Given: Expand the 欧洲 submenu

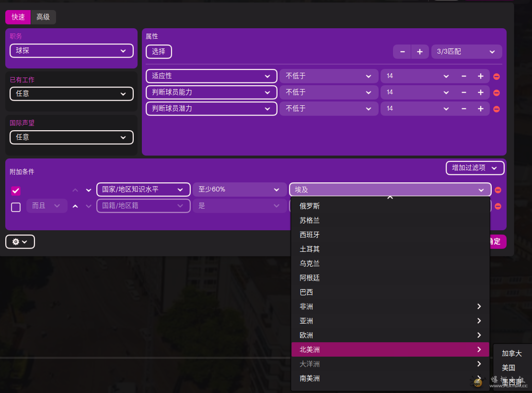Looking at the screenshot, I should tap(390, 336).
